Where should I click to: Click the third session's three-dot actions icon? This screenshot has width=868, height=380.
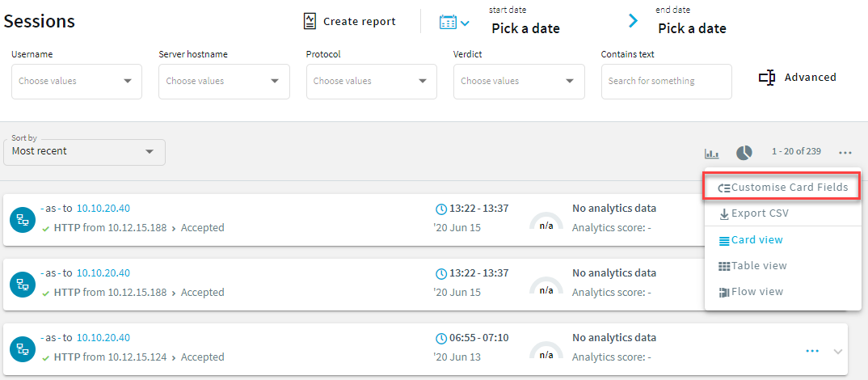point(812,351)
